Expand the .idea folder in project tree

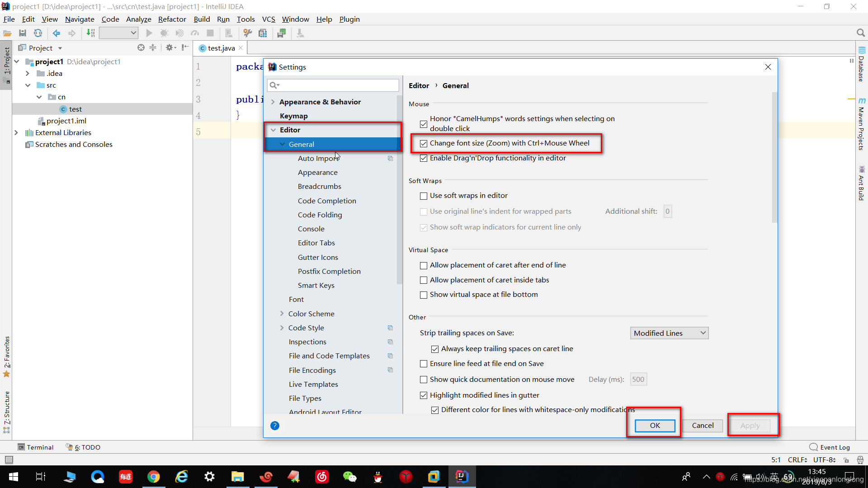click(28, 73)
